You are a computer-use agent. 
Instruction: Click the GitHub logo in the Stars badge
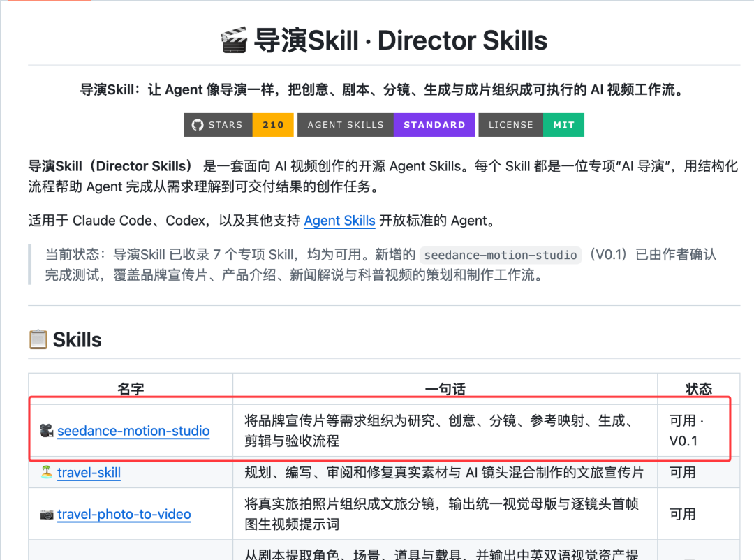click(x=197, y=125)
